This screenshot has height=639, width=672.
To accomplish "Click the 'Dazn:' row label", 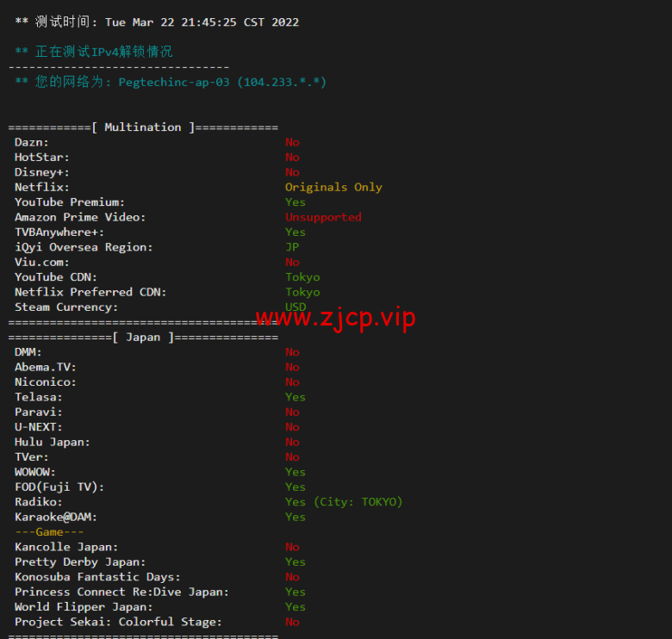I will click(32, 142).
